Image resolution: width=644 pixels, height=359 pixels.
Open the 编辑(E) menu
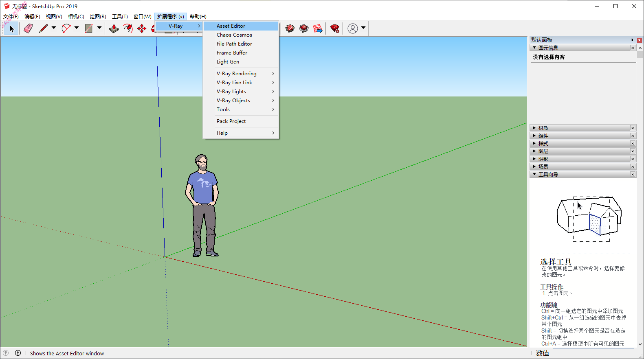(x=32, y=17)
